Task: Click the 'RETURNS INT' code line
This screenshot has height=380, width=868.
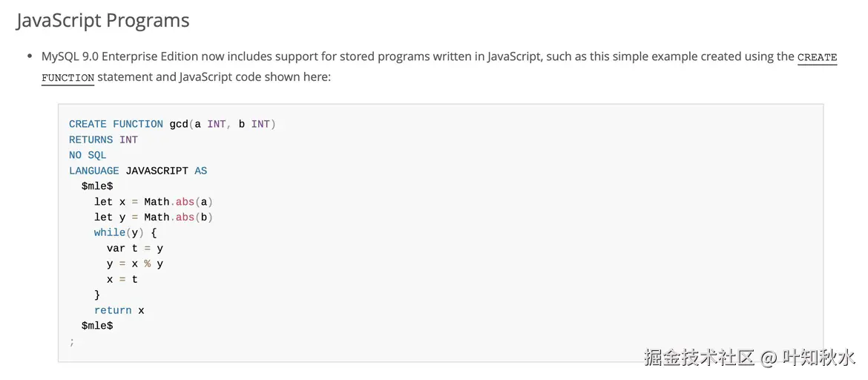Action: [x=103, y=140]
